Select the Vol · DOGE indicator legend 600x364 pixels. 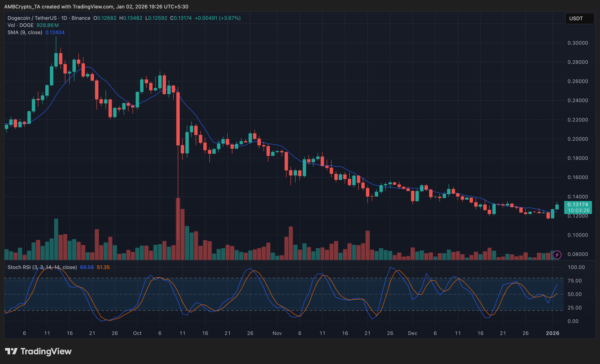pyautogui.click(x=21, y=25)
